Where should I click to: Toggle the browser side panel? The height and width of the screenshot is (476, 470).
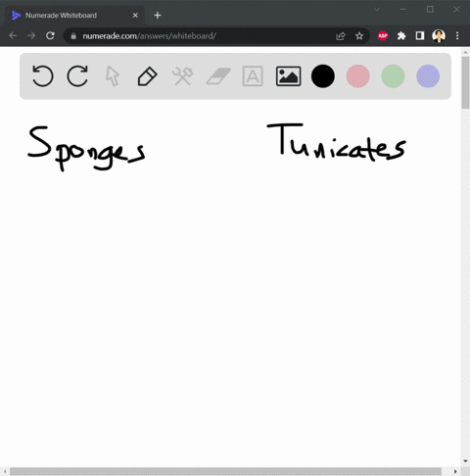click(x=420, y=36)
